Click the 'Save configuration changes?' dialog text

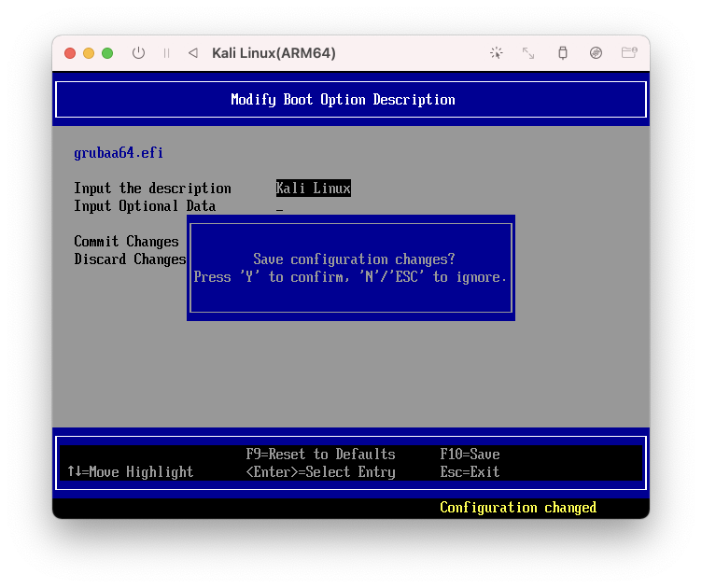tap(354, 259)
